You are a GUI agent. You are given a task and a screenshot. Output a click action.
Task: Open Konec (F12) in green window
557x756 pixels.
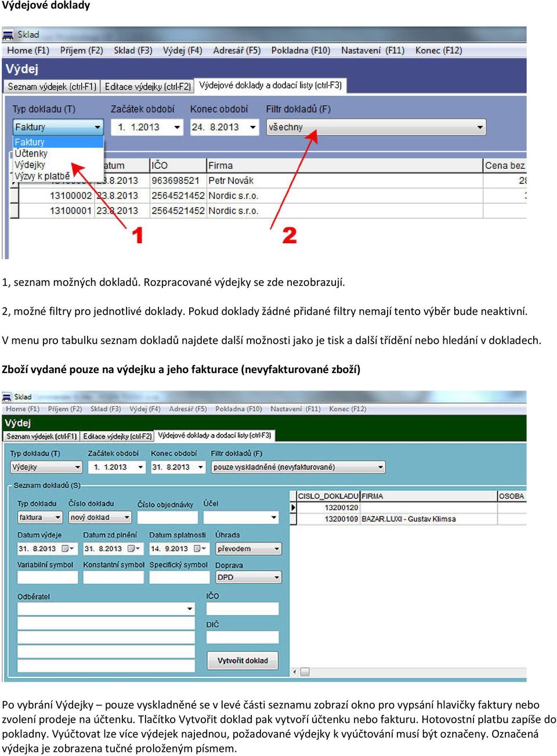pos(348,409)
